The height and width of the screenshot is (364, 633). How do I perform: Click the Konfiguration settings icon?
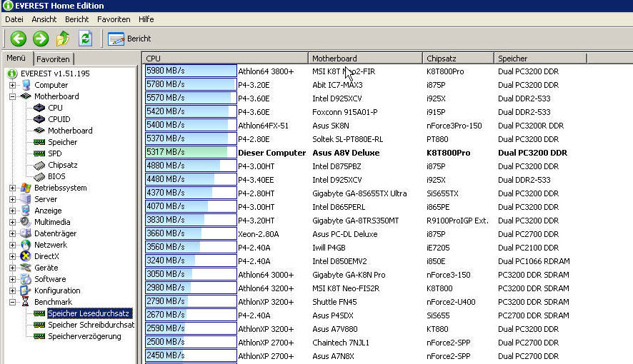click(x=26, y=290)
